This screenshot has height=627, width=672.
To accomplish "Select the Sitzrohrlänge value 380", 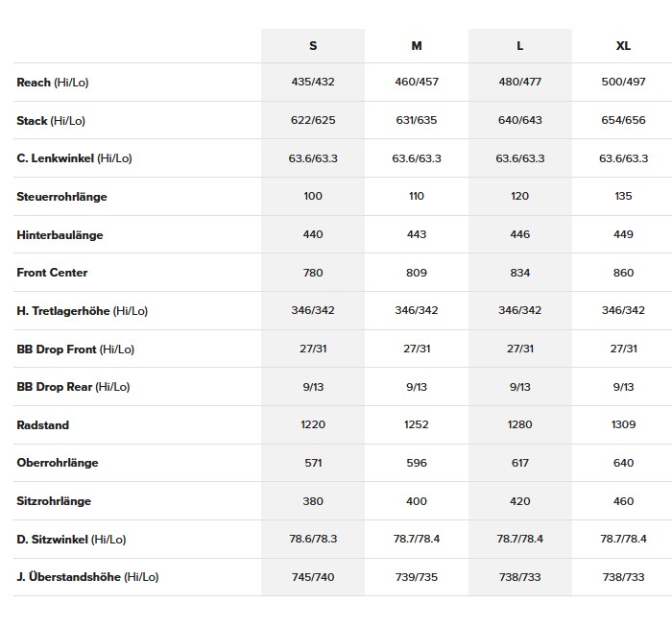I will pos(313,501).
